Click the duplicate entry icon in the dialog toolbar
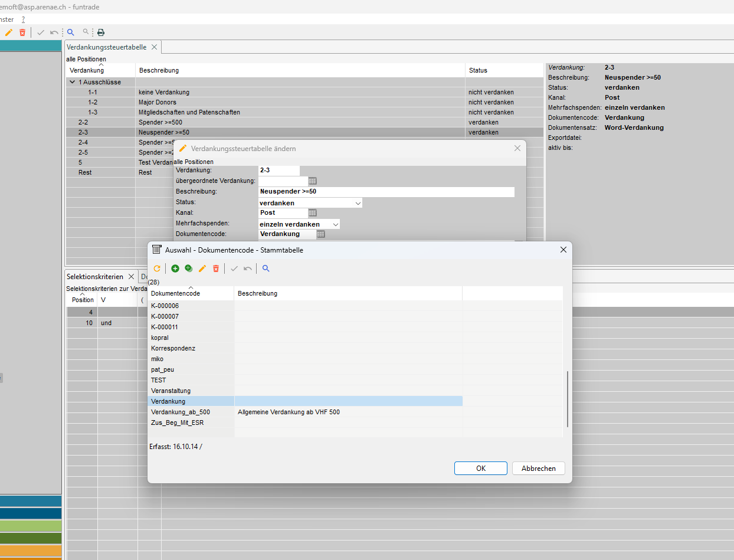The image size is (734, 560). 189,268
